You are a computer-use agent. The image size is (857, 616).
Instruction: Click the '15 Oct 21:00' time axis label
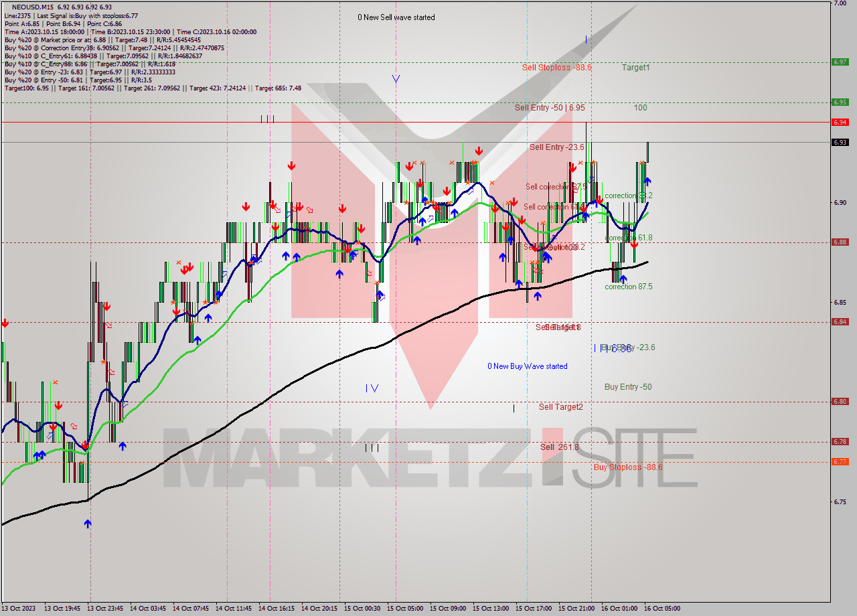coord(576,609)
